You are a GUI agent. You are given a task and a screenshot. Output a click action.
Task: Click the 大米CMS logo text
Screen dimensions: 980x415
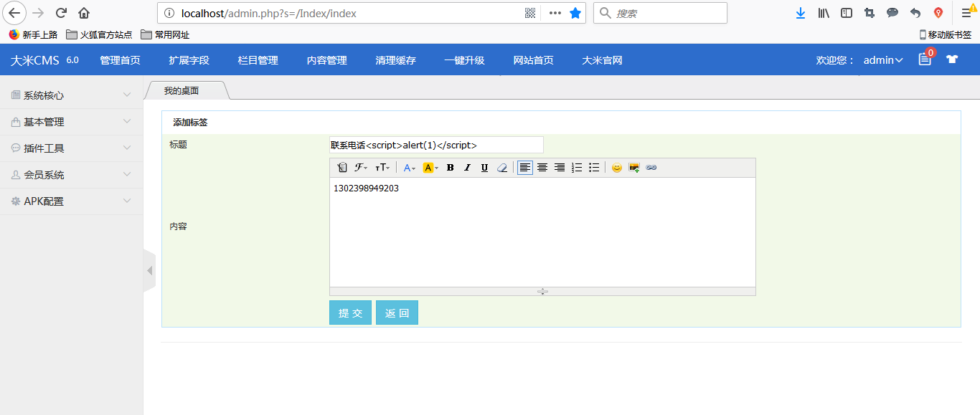34,60
